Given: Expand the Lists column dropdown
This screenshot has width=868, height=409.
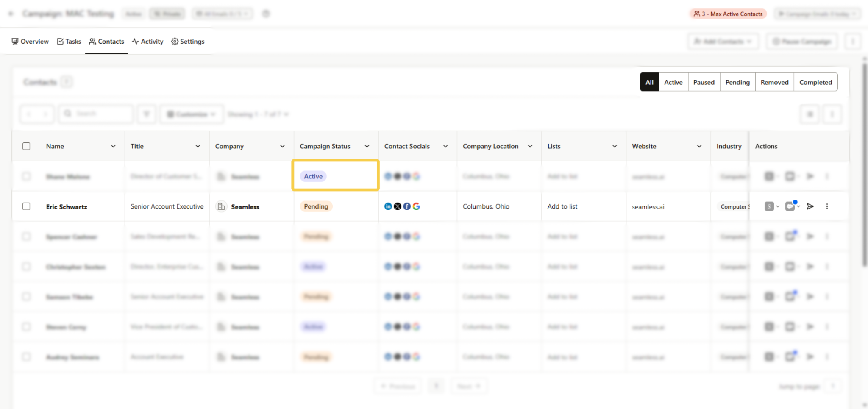Looking at the screenshot, I should click(x=615, y=146).
